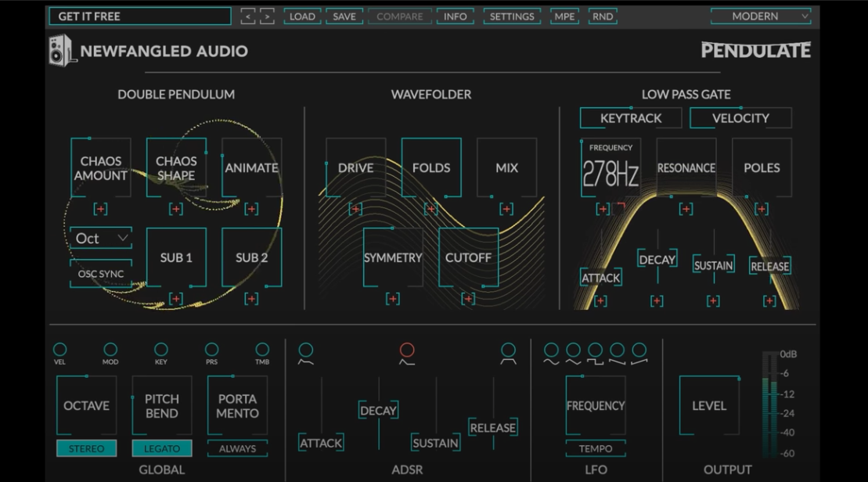Open the modulation [+] under gate Attack
This screenshot has width=868, height=482.
(x=600, y=301)
